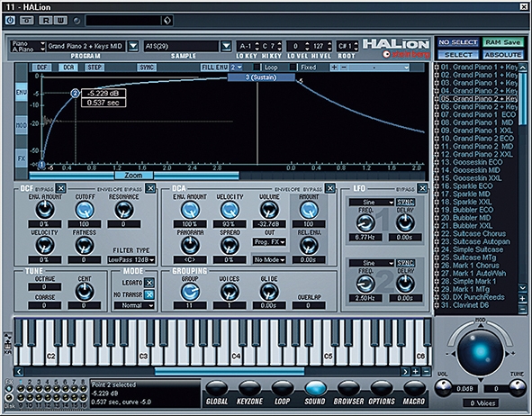Open the KEYZONE page
Viewport: 532px width, 416px height.
click(249, 389)
